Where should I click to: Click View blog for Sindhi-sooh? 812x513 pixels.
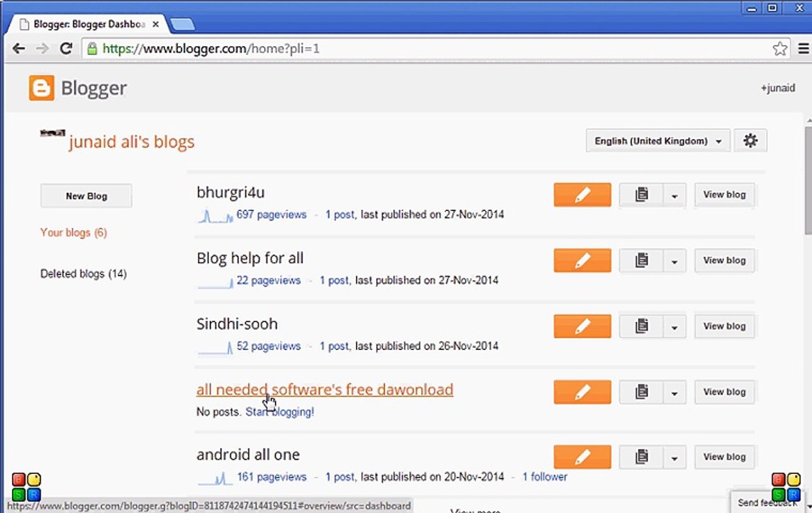tap(724, 326)
